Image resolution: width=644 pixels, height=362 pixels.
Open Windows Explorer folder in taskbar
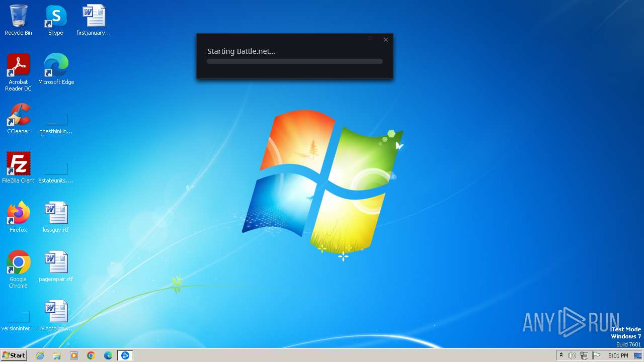57,355
